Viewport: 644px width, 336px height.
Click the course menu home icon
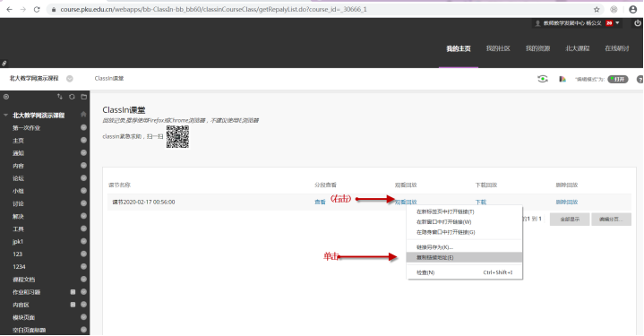(x=84, y=114)
